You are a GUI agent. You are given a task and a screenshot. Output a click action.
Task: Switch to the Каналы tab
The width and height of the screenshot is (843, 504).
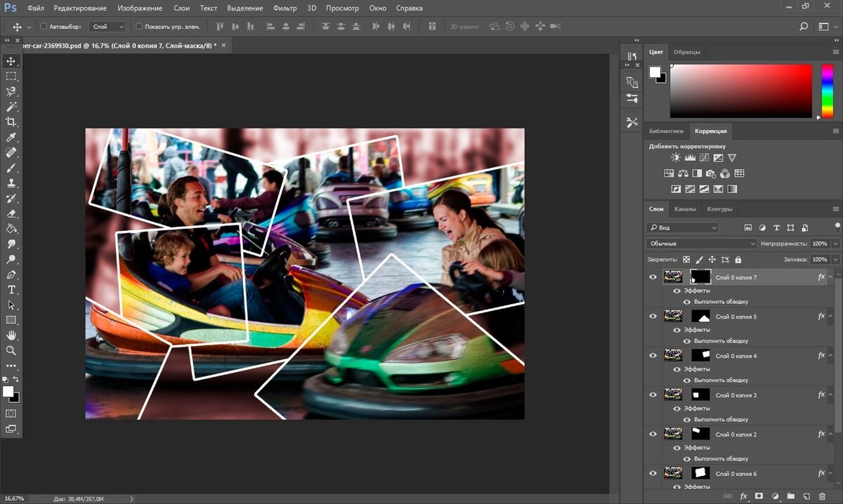point(685,209)
